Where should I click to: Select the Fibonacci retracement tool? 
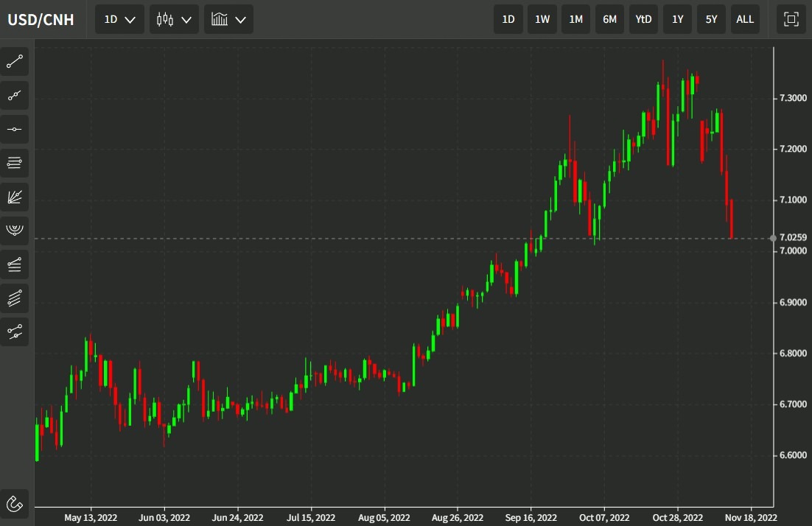point(15,163)
